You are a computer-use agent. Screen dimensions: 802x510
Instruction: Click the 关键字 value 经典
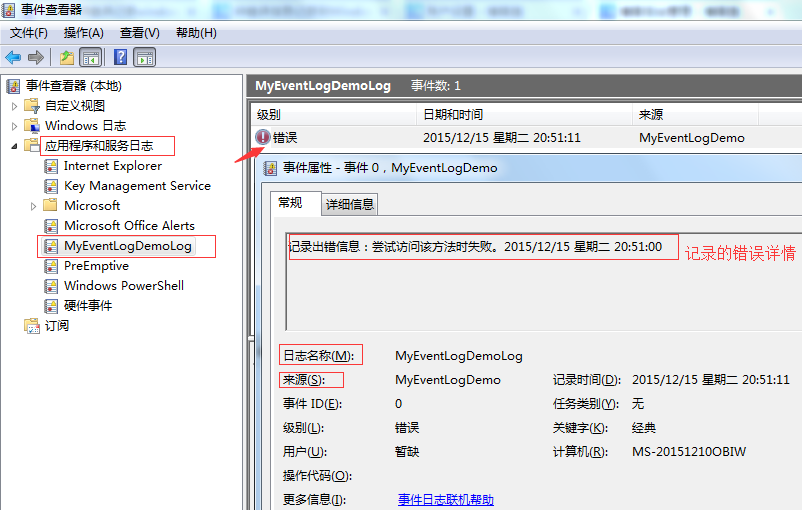pos(644,428)
